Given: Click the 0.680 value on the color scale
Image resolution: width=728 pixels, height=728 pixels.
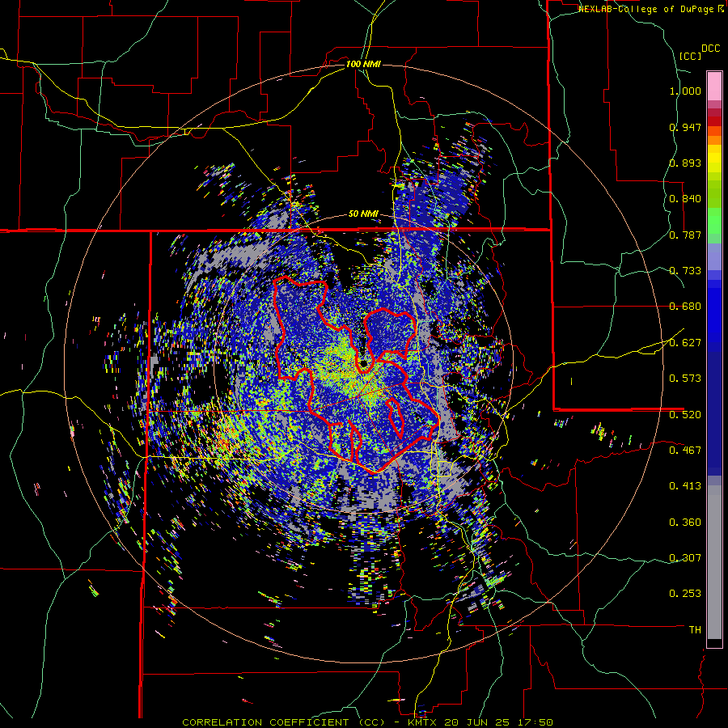Looking at the screenshot, I should (685, 307).
